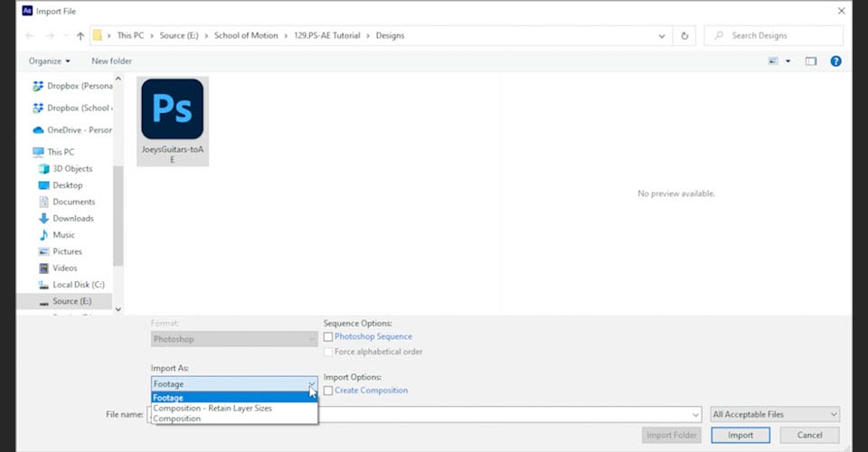
Task: Click the recent locations dropdown arrow
Action: (x=66, y=35)
